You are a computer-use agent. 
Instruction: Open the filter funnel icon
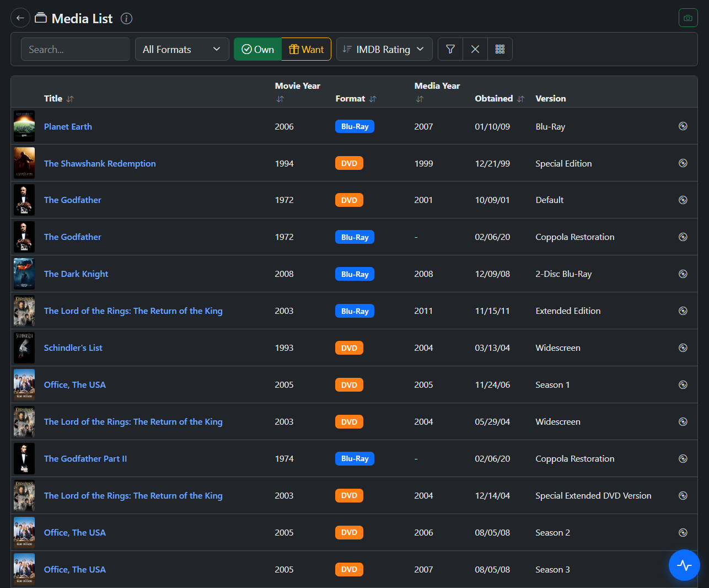pos(450,49)
